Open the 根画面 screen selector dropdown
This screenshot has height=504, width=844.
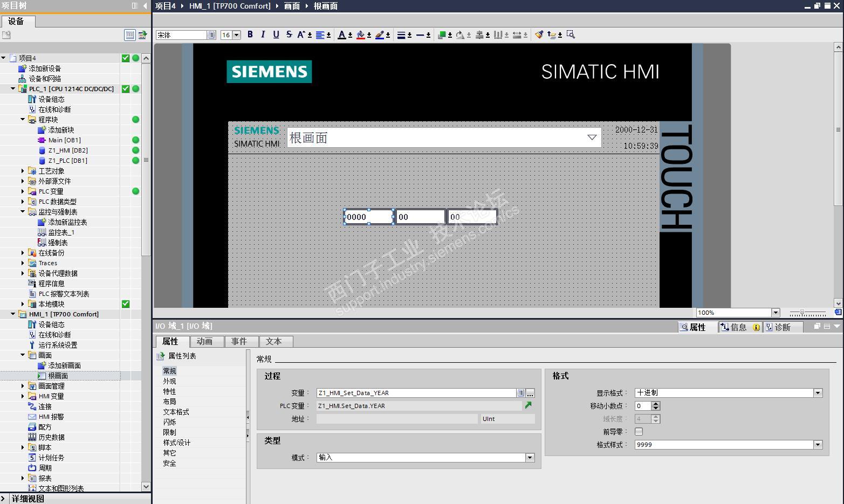pyautogui.click(x=592, y=137)
